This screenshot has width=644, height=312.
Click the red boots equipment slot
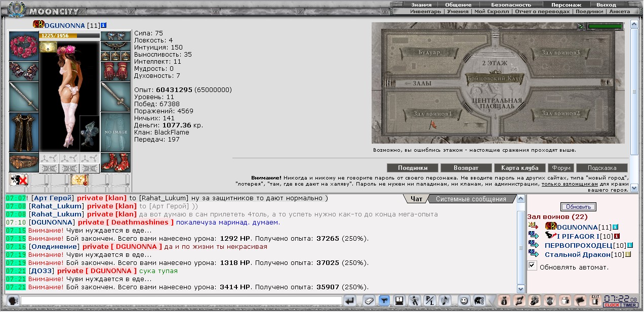pyautogui.click(x=115, y=162)
